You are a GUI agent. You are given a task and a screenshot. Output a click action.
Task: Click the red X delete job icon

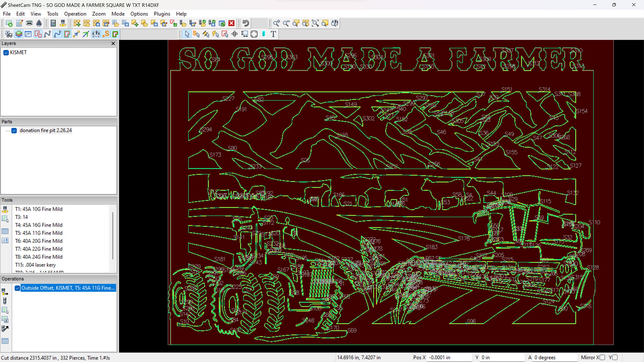(x=231, y=23)
